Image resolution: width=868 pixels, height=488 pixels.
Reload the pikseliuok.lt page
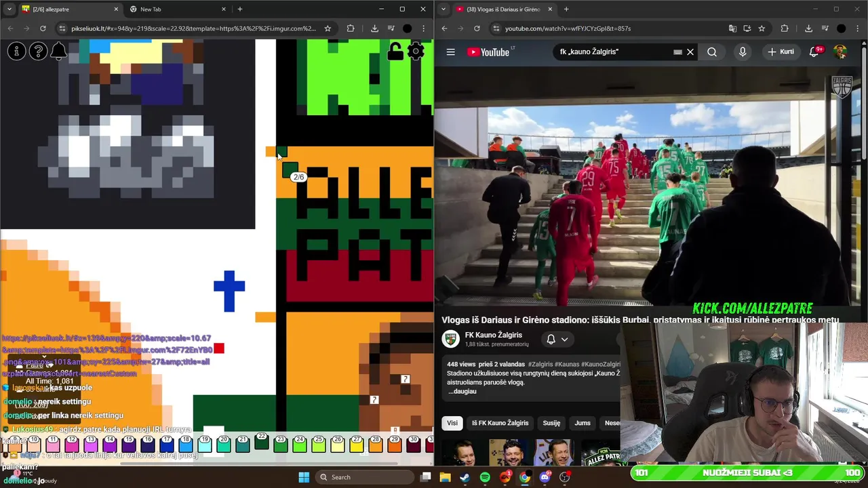[x=43, y=28]
